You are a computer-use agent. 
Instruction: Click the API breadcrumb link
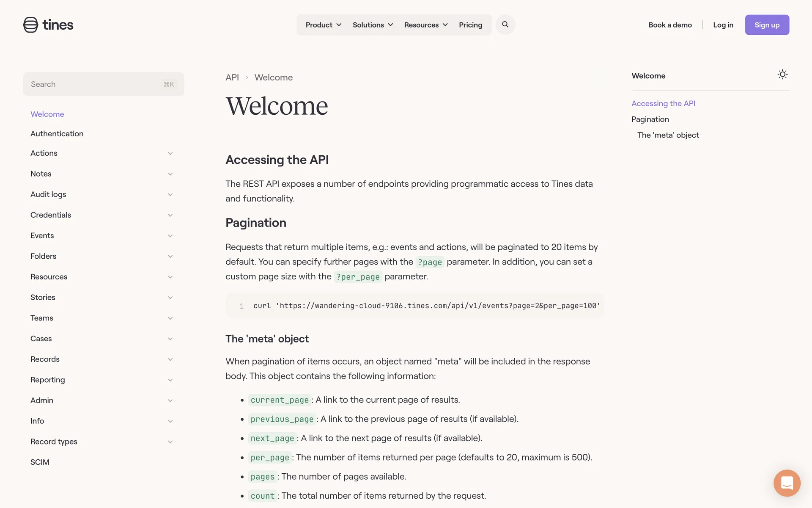click(232, 77)
